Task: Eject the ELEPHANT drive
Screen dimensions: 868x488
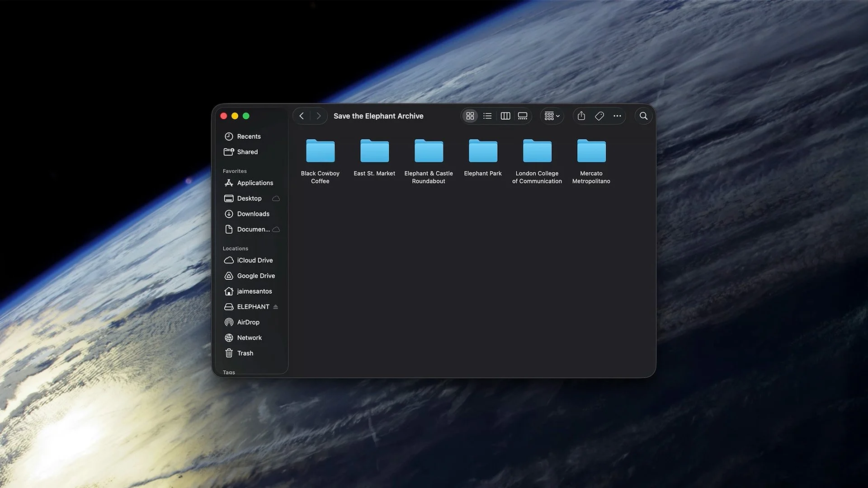Action: 276,307
